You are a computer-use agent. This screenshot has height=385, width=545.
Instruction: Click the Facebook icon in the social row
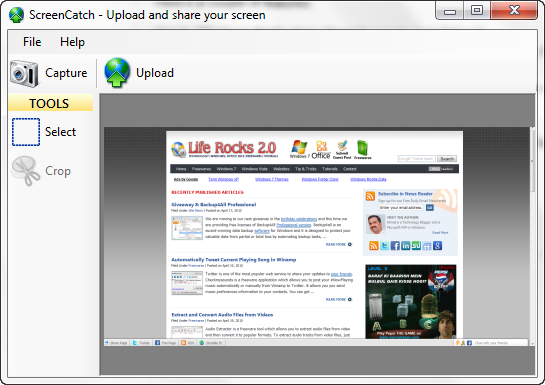point(395,246)
